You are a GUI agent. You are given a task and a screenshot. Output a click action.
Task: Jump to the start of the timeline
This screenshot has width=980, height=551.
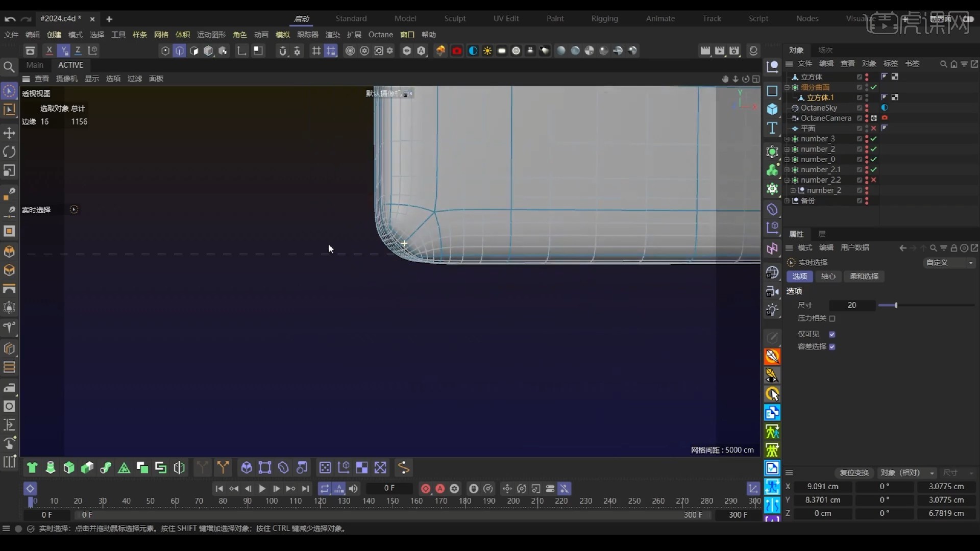coord(219,489)
